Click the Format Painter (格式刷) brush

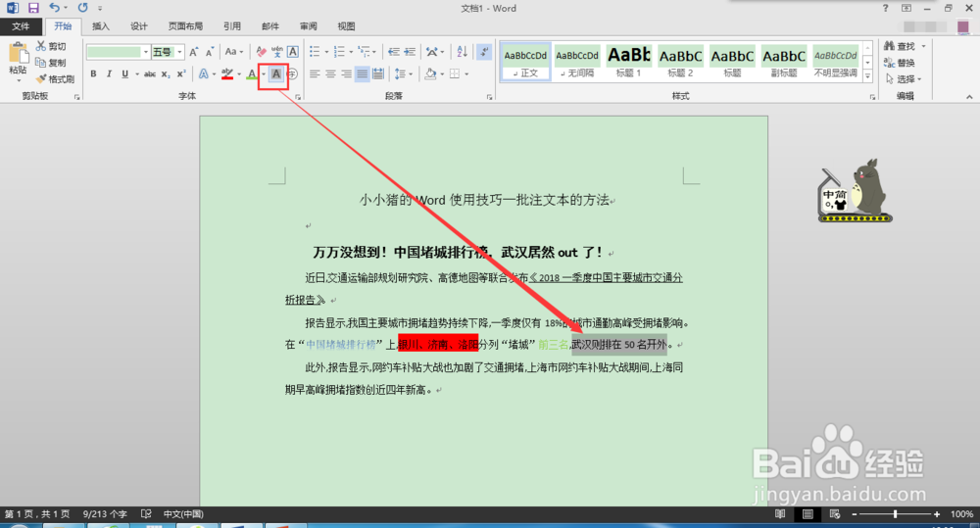coord(55,79)
